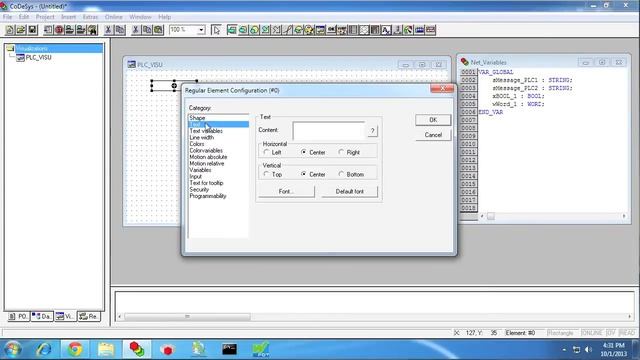Choose the Colors category
This screenshot has height=360, width=640.
click(197, 144)
